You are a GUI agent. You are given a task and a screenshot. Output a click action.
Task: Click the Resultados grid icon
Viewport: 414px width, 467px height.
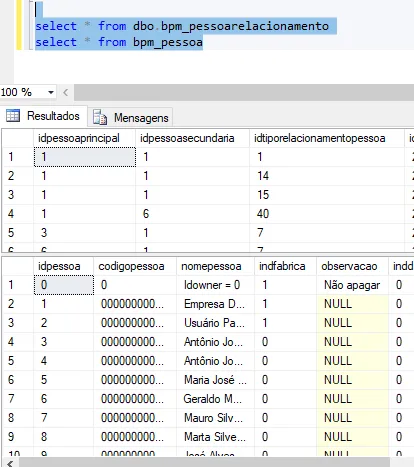(13, 116)
